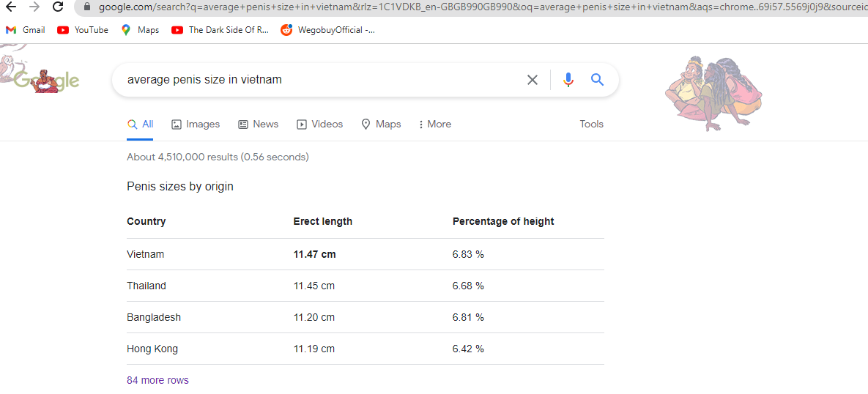Image resolution: width=868 pixels, height=394 pixels.
Task: Expand the More search options menu
Action: click(x=434, y=124)
